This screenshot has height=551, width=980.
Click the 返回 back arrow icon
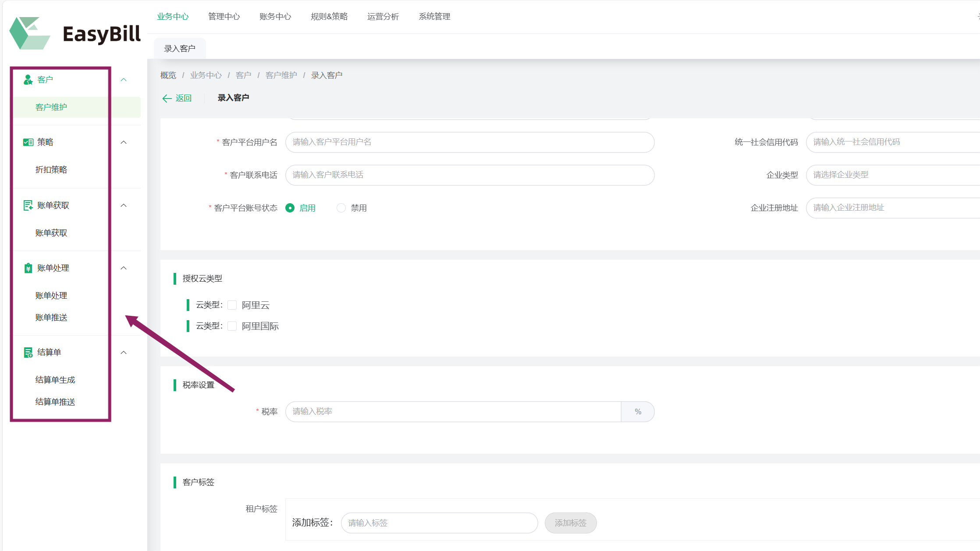pyautogui.click(x=167, y=98)
